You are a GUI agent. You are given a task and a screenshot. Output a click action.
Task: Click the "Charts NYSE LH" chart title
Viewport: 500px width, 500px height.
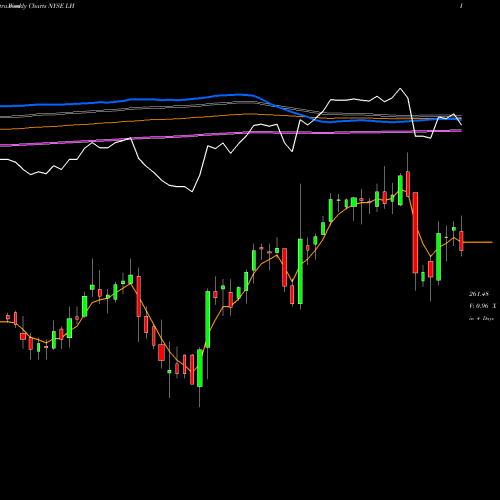[52, 6]
